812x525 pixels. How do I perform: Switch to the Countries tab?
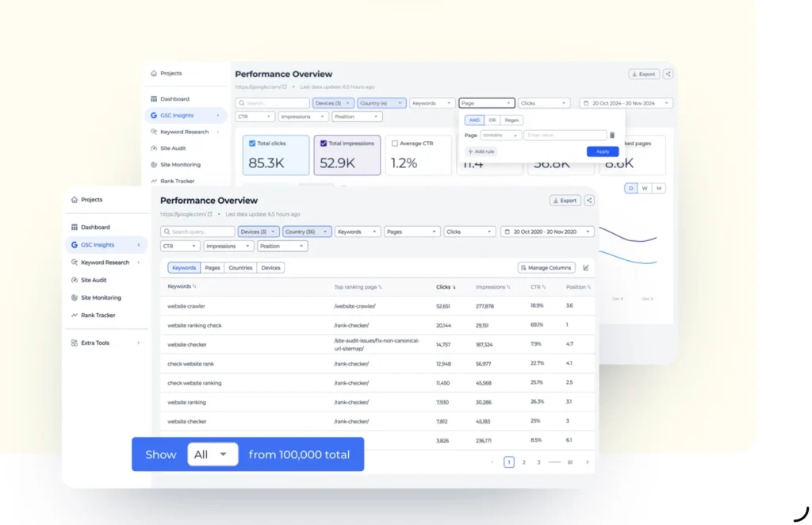(240, 268)
